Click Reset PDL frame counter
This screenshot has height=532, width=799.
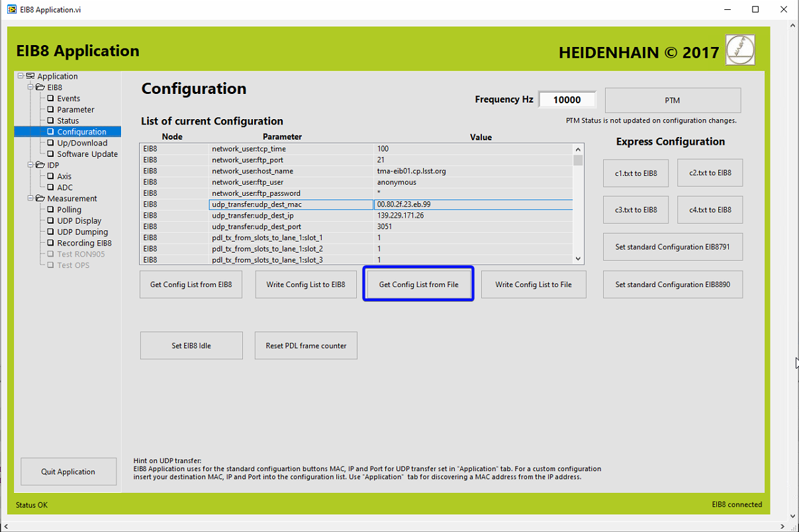tap(306, 345)
